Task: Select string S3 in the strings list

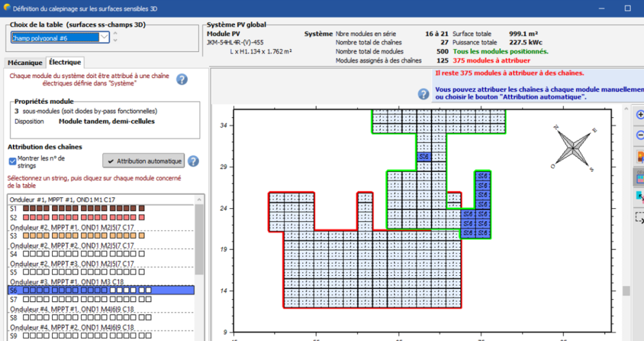Action: [13, 236]
